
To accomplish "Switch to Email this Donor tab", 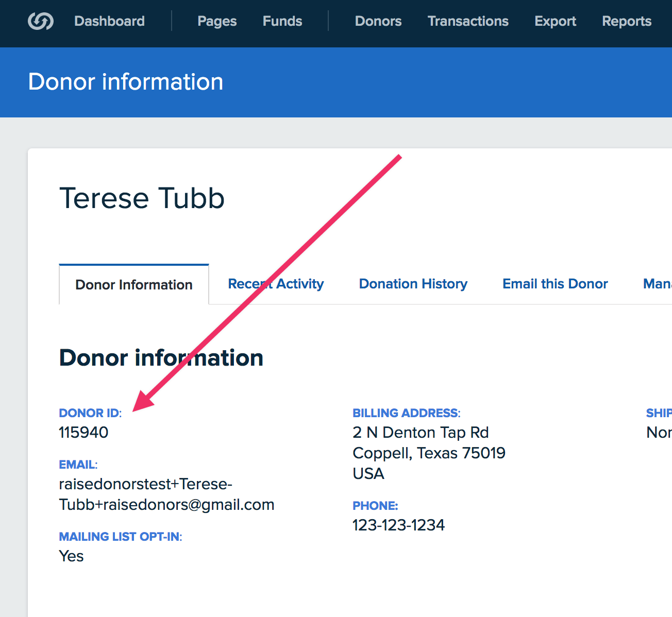I will pyautogui.click(x=555, y=284).
